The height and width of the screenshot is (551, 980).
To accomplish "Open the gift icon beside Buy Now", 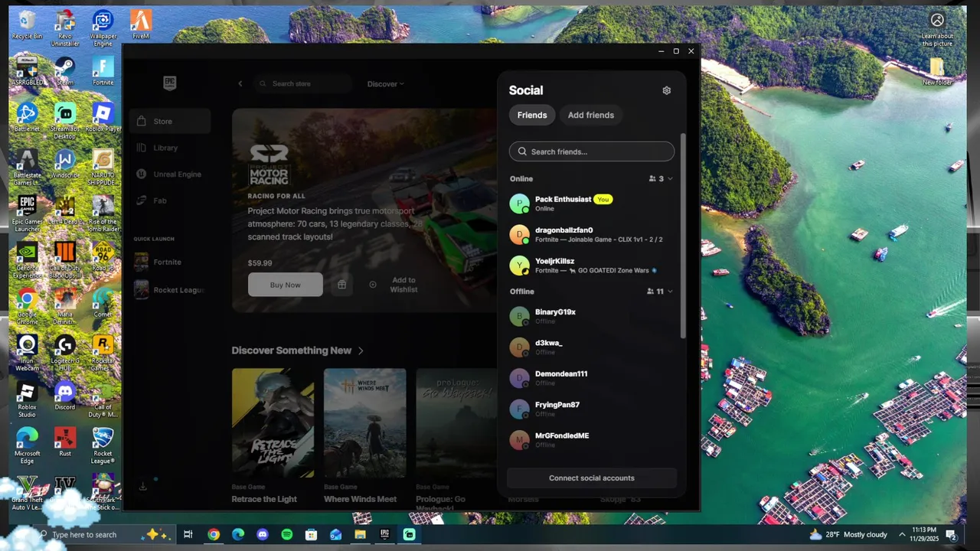I will [341, 285].
